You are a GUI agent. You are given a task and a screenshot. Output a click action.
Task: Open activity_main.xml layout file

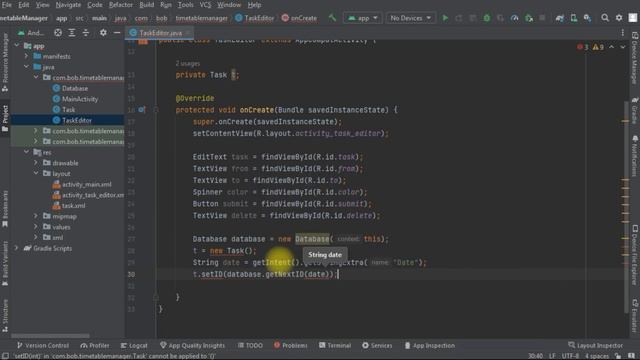click(x=86, y=184)
